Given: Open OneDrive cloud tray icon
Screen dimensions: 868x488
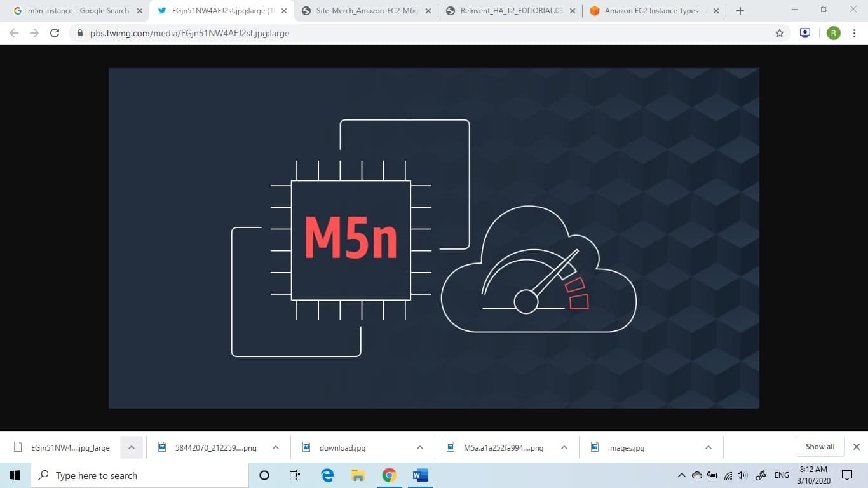Looking at the screenshot, I should [x=697, y=475].
